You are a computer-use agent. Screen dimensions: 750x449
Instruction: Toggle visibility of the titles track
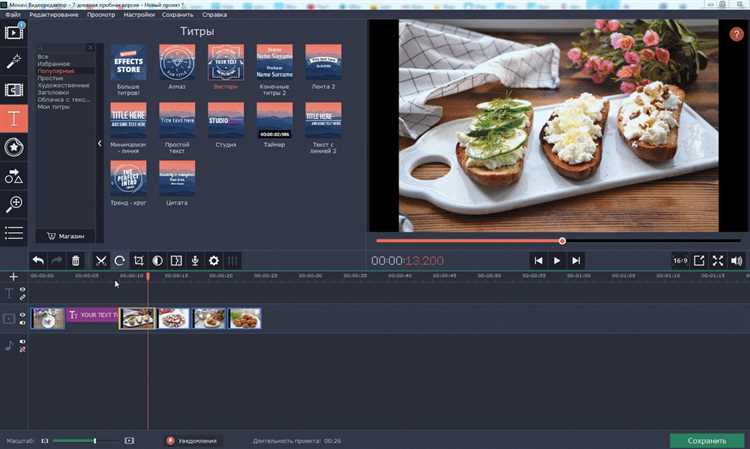pyautogui.click(x=22, y=290)
